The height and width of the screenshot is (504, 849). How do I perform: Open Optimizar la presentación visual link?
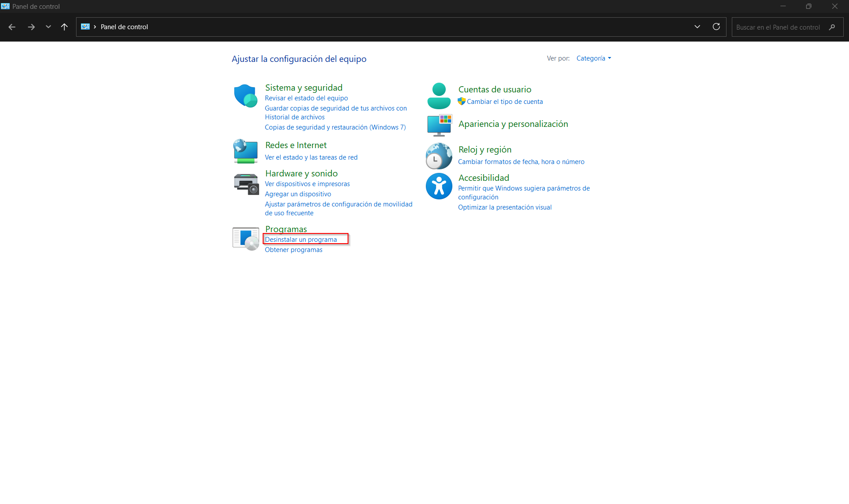505,207
